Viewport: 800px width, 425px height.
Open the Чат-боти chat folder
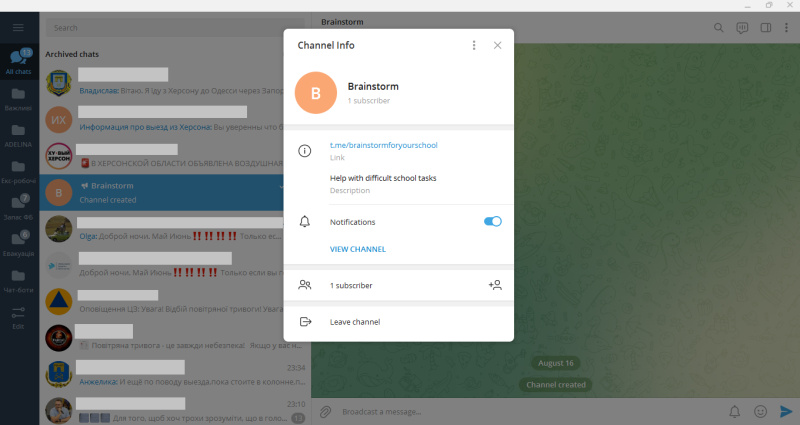point(18,281)
